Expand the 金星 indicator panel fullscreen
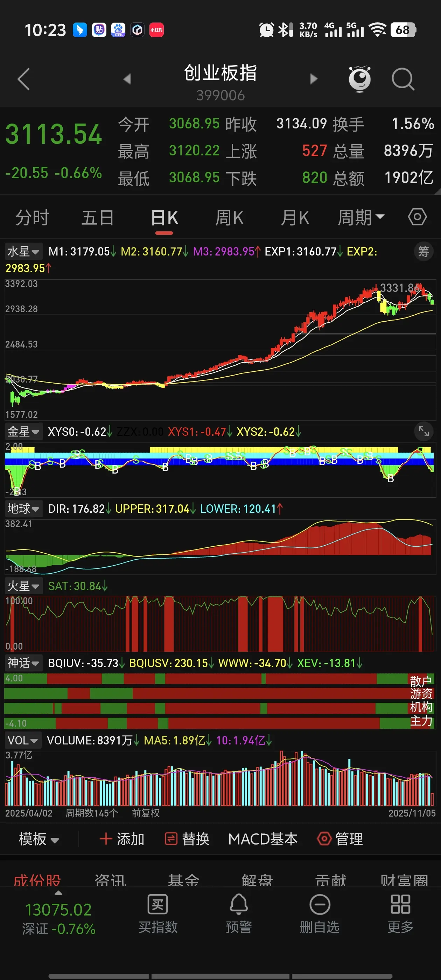441x980 pixels. 423,431
